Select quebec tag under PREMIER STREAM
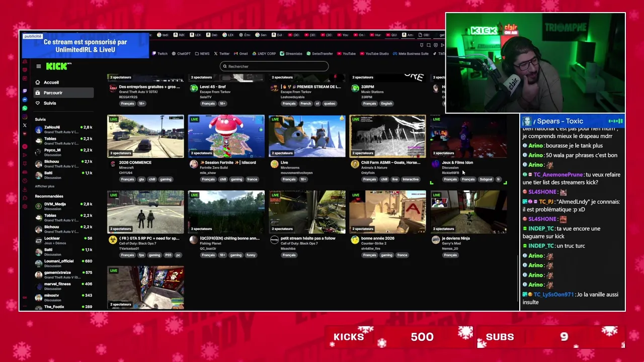 click(329, 104)
